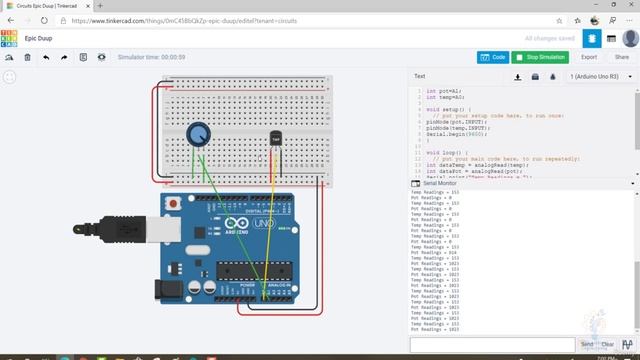
Task: Toggle notes visibility eye icon
Action: click(x=101, y=57)
